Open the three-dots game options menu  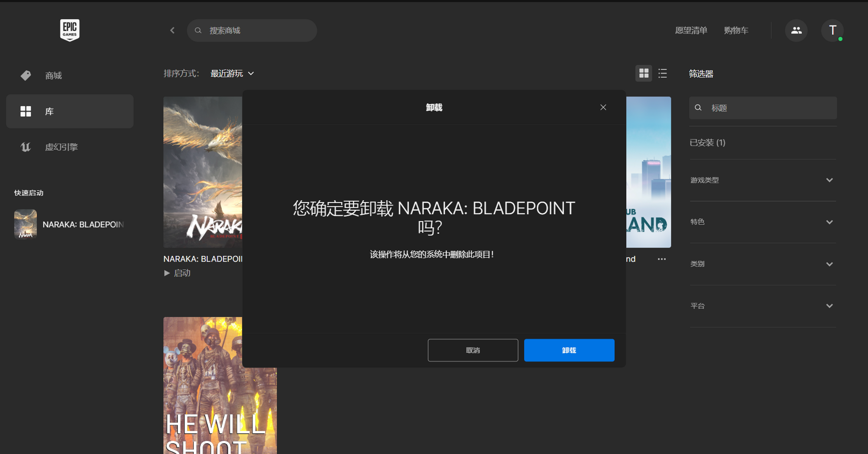click(x=661, y=259)
